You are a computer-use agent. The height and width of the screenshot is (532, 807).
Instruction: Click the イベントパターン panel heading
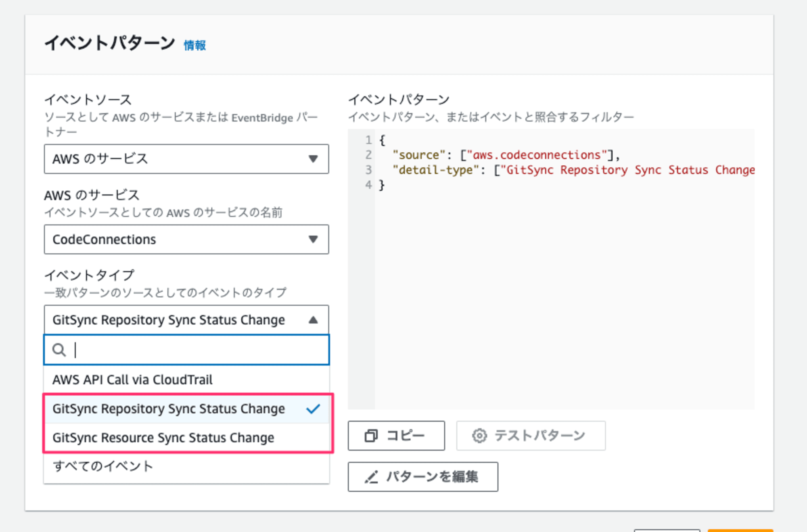click(x=109, y=43)
